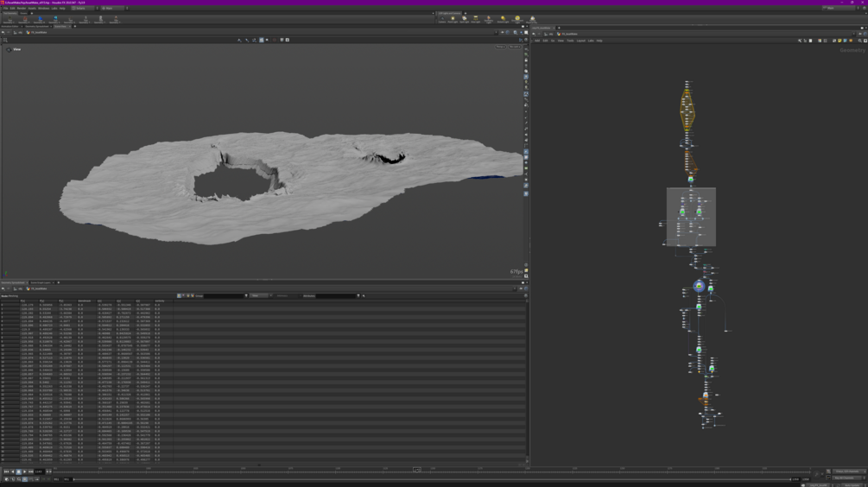Add new tab in network editor pane

coord(559,28)
